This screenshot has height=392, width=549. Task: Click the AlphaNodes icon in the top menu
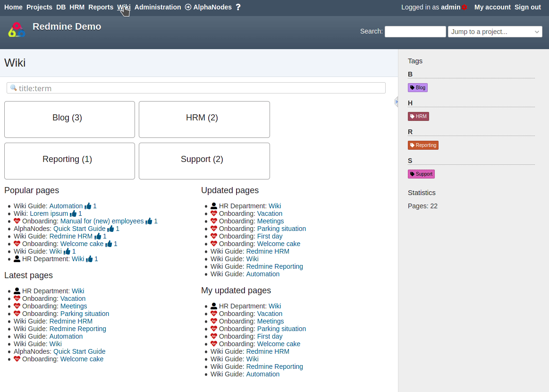[x=187, y=7]
